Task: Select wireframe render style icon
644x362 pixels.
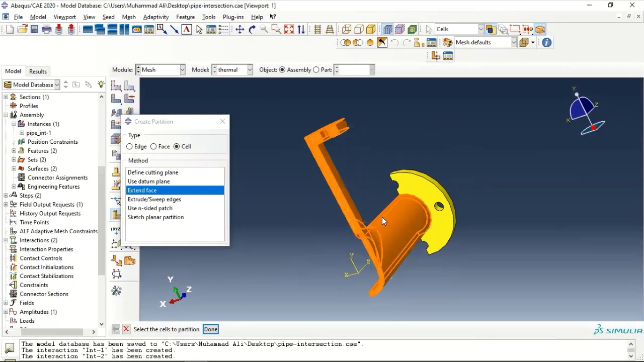Action: tap(347, 29)
